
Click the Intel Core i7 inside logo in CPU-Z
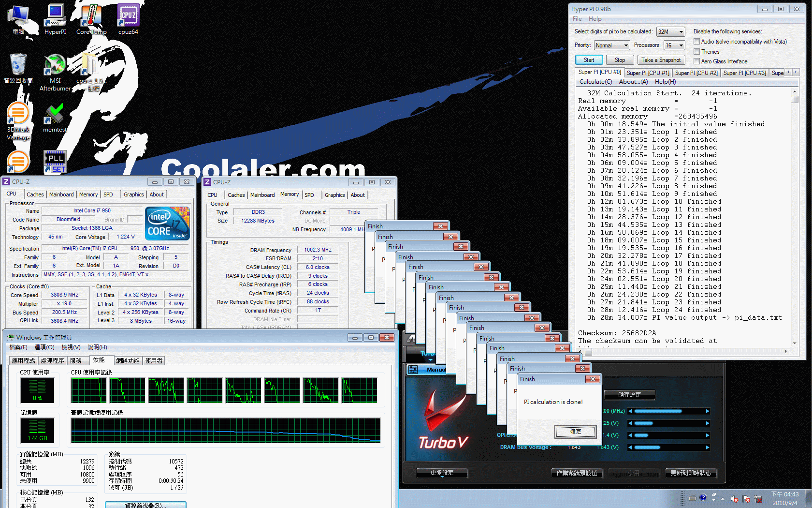[168, 223]
